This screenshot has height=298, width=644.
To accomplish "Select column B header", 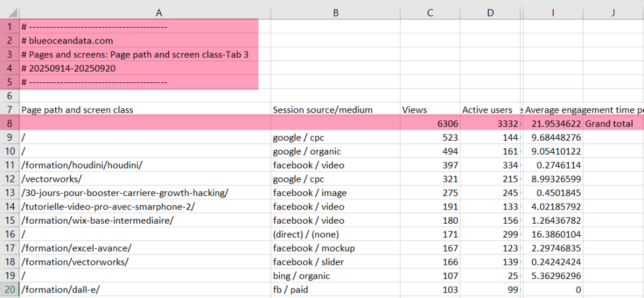I will (x=336, y=13).
